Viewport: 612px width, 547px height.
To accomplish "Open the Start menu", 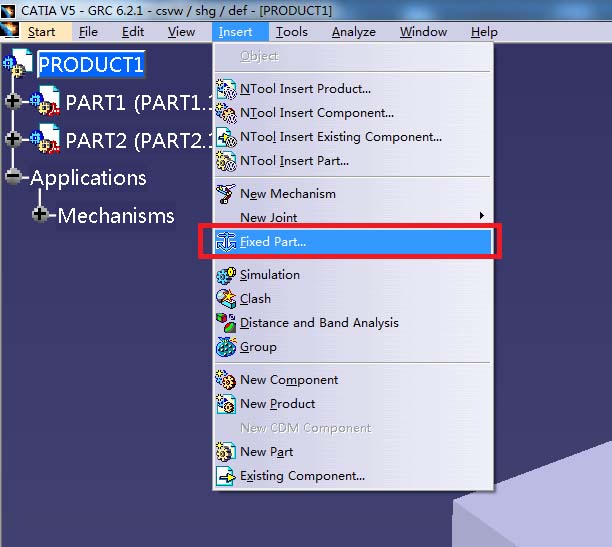I will tap(41, 32).
